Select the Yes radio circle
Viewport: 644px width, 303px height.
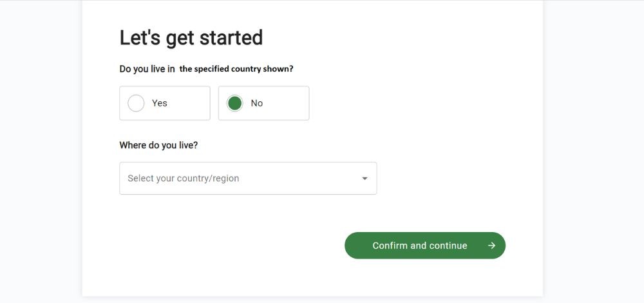tap(136, 103)
